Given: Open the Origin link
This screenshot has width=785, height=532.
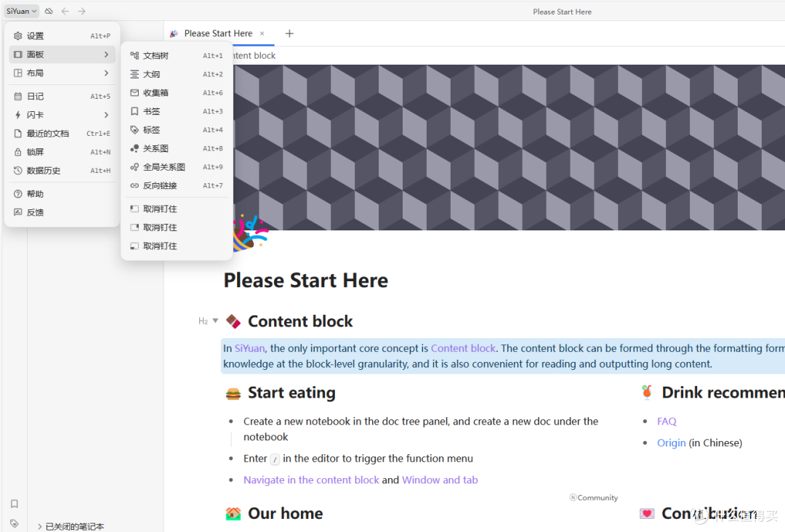Looking at the screenshot, I should pos(672,443).
